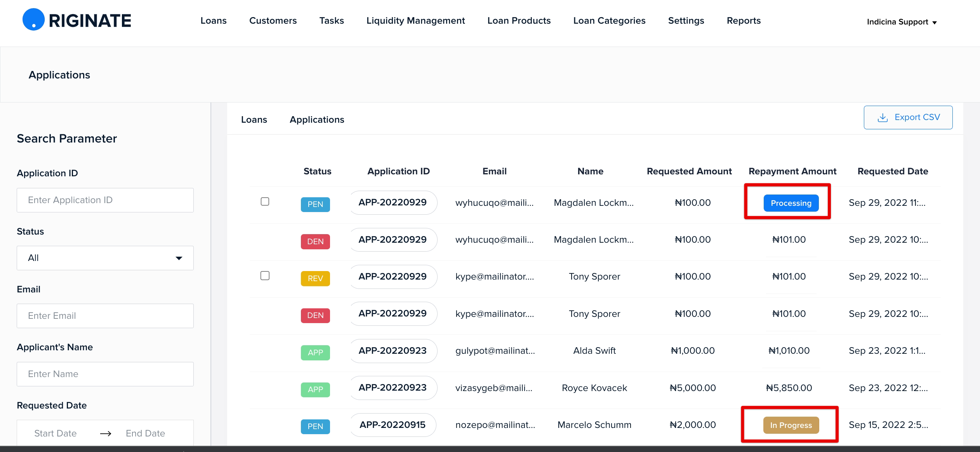The width and height of the screenshot is (980, 452).
Task: Click the Enter Email input field
Action: [105, 316]
